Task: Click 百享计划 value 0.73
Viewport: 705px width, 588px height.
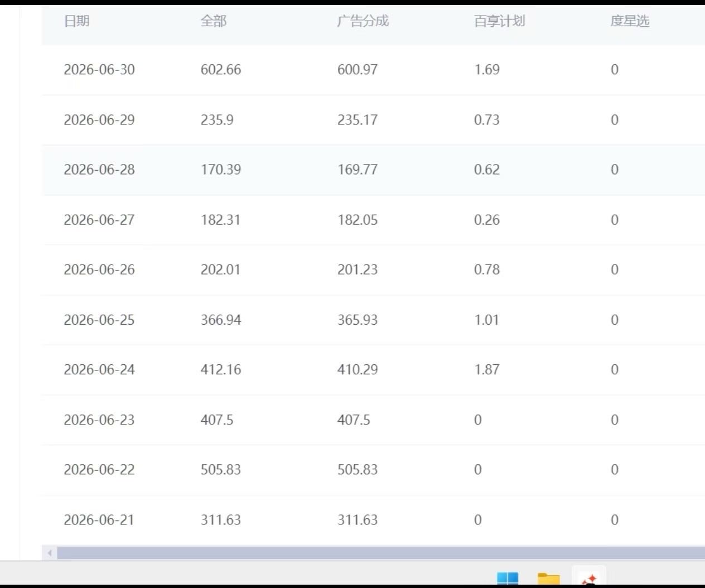Action: [487, 120]
